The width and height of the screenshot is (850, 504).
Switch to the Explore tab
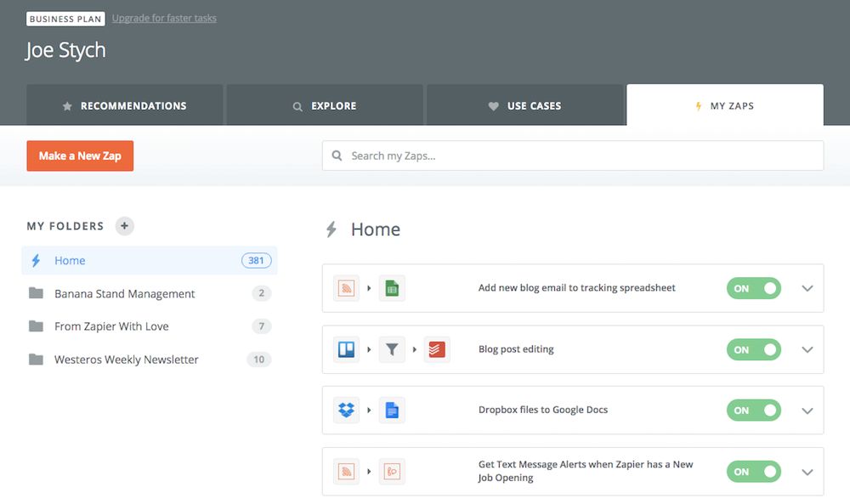[325, 106]
